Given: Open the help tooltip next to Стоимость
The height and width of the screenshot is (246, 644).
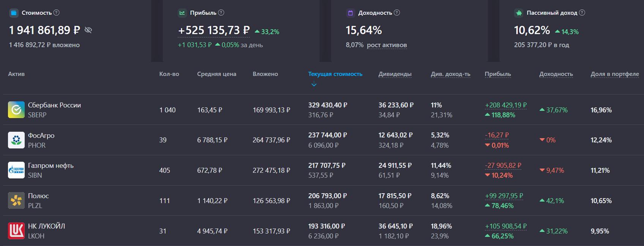Looking at the screenshot, I should (57, 13).
